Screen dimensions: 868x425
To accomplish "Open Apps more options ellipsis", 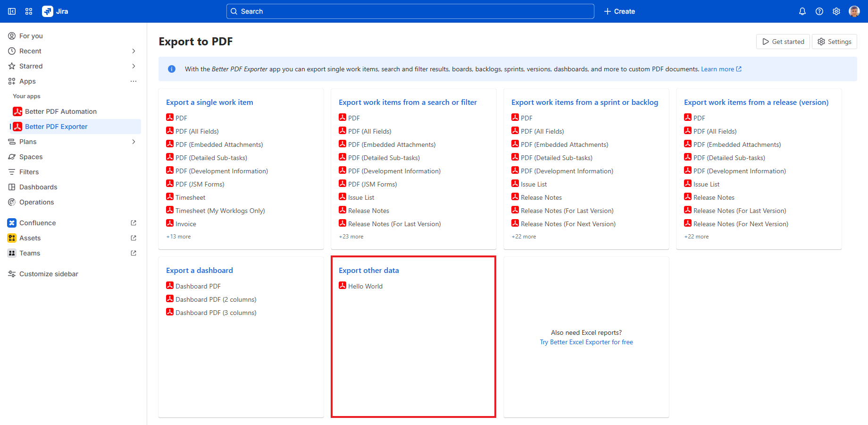I will pos(134,81).
